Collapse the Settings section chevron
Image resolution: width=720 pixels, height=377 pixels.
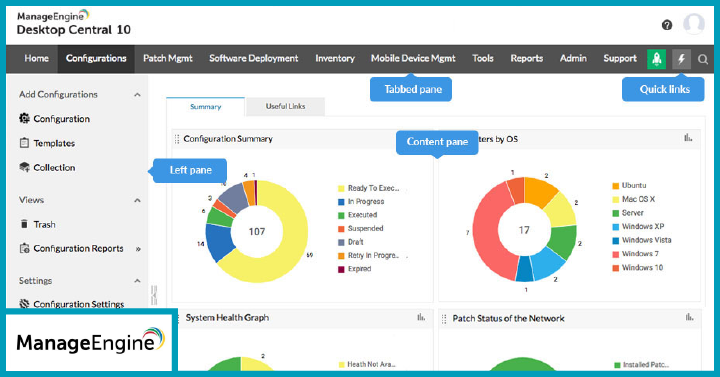click(x=137, y=281)
